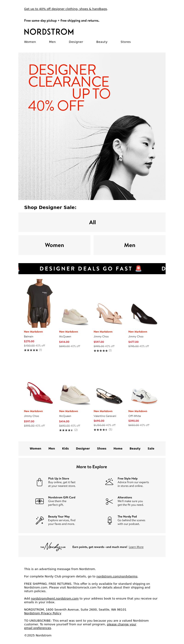184x644 pixels.
Task: Follow the Learn More Nordy Club link
Action: click(136, 547)
